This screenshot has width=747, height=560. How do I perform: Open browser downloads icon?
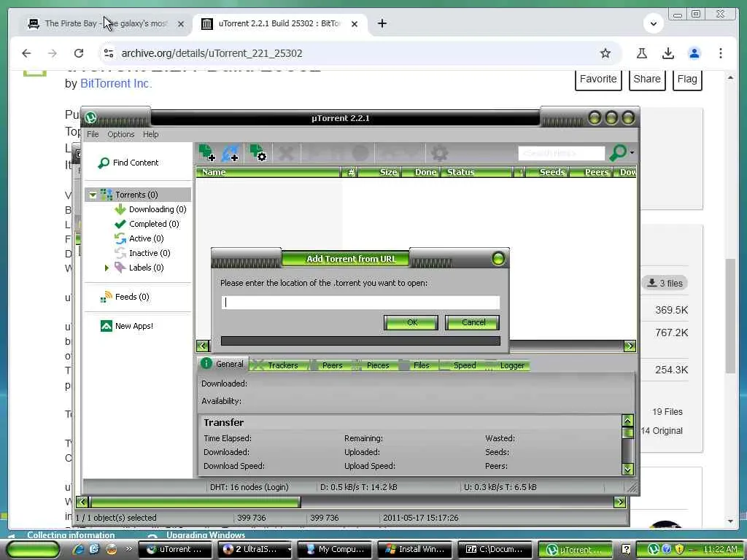point(668,53)
